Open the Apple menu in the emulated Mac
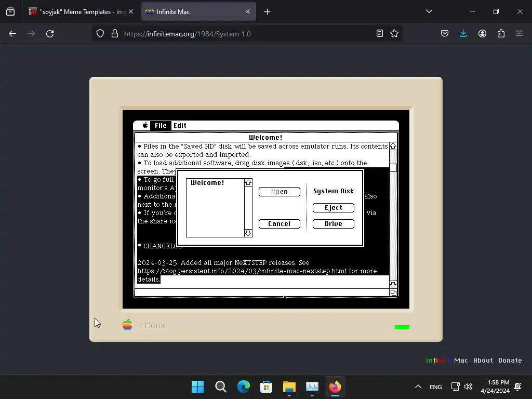532x399 pixels. 145,126
